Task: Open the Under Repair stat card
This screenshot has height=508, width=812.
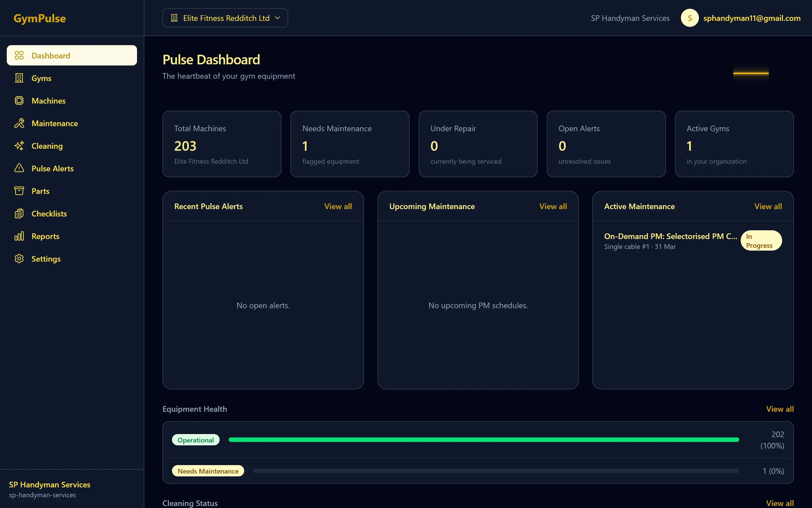Action: tap(478, 144)
